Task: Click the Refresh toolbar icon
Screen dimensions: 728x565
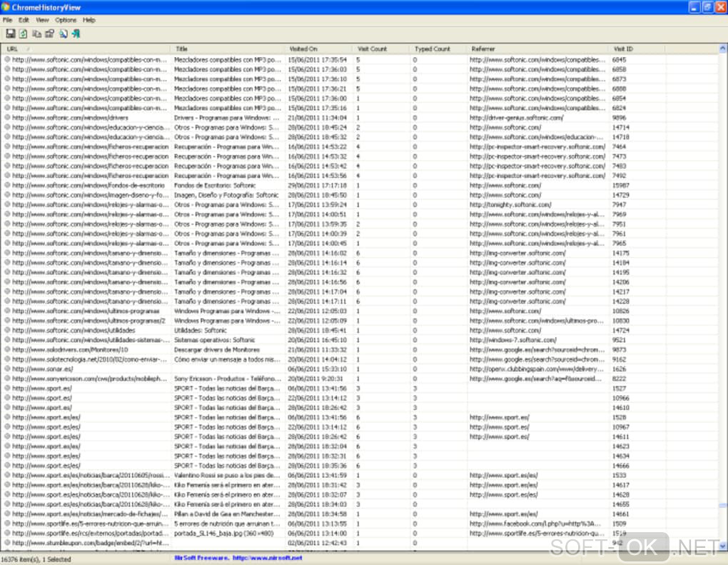Action: tap(24, 34)
